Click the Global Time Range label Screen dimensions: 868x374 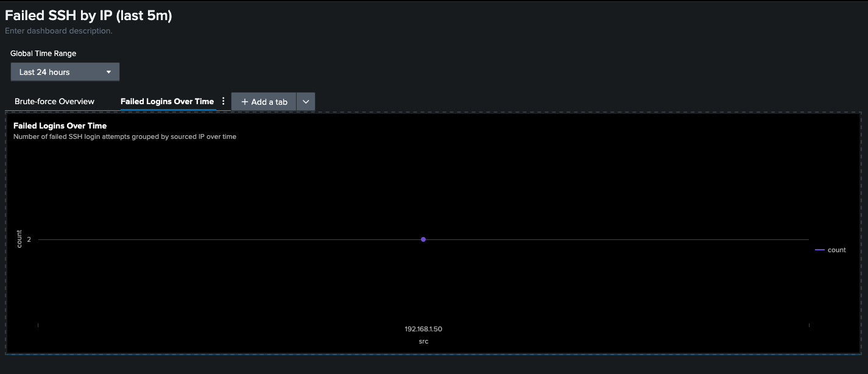click(x=43, y=54)
